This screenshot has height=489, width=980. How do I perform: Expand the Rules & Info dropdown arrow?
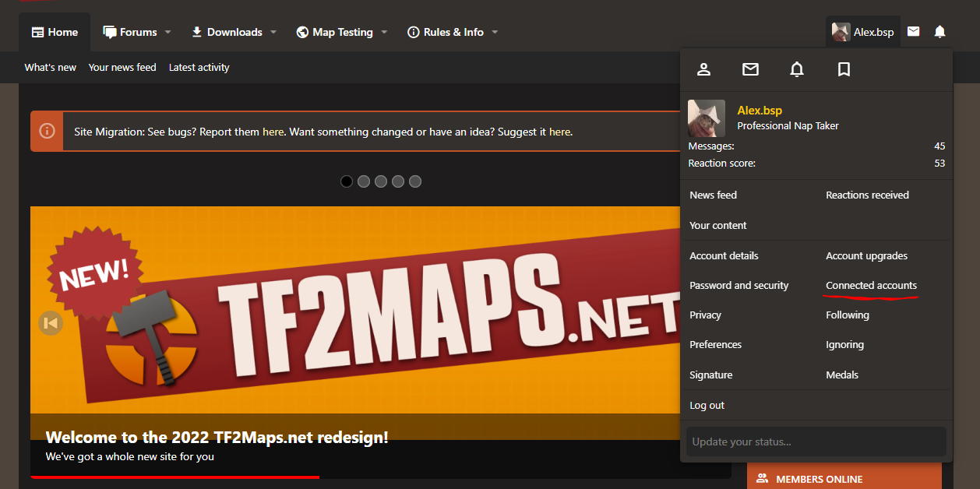pyautogui.click(x=495, y=32)
